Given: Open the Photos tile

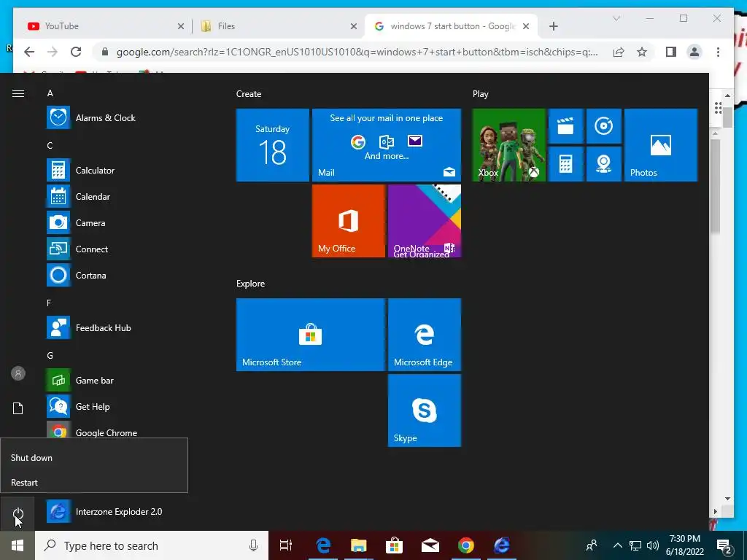Looking at the screenshot, I should click(661, 145).
